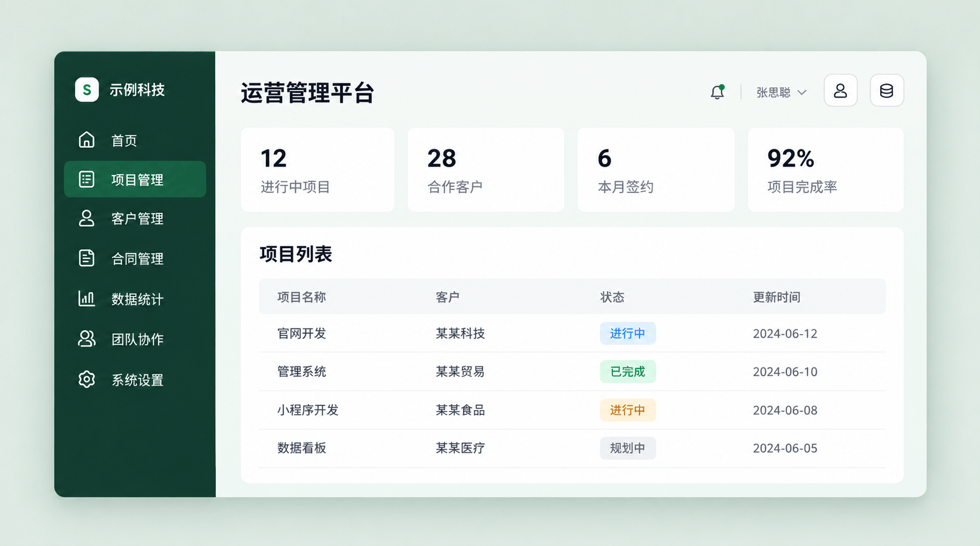This screenshot has width=980, height=546.
Task: Go to 首页 in the sidebar
Action: pos(135,140)
